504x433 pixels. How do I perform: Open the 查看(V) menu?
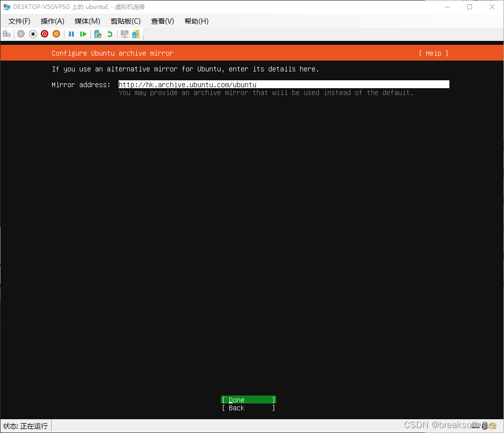(x=162, y=21)
